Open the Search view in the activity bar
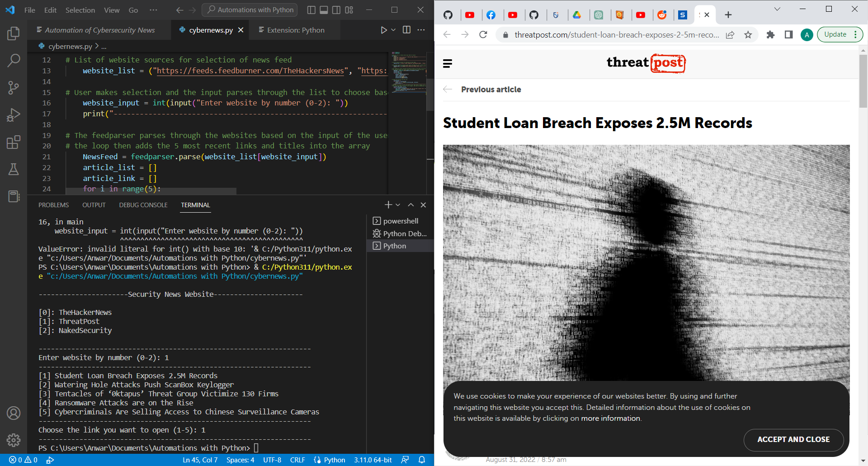This screenshot has width=868, height=466. point(14,60)
